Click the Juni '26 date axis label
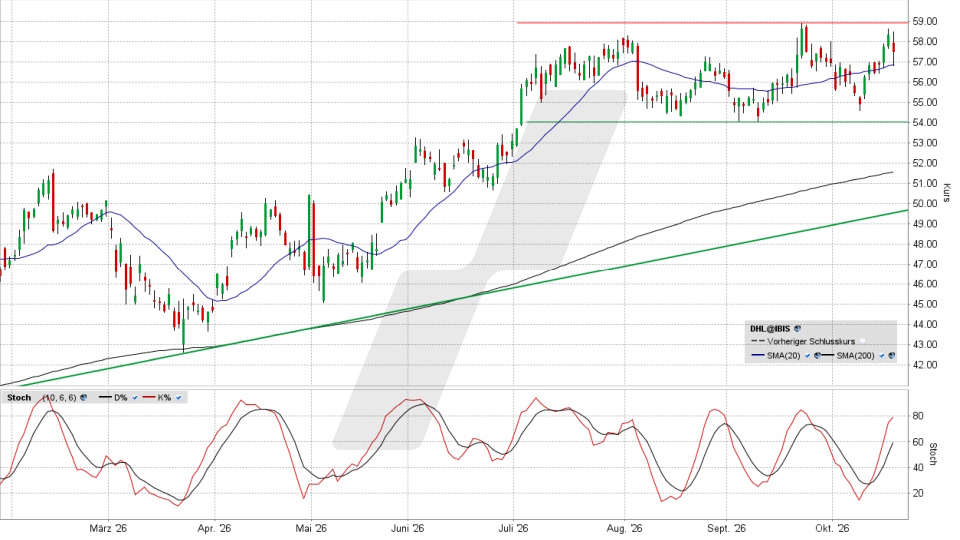This screenshot has width=960, height=540. click(x=408, y=528)
